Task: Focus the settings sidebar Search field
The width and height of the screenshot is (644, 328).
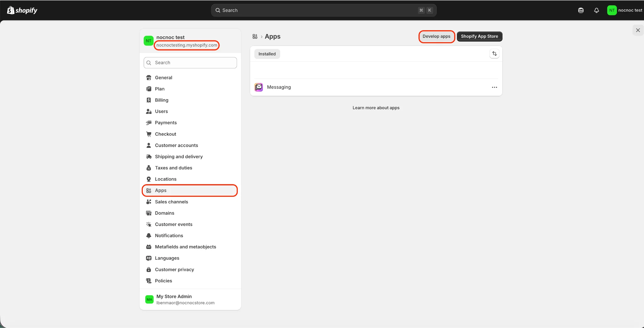Action: click(x=190, y=63)
